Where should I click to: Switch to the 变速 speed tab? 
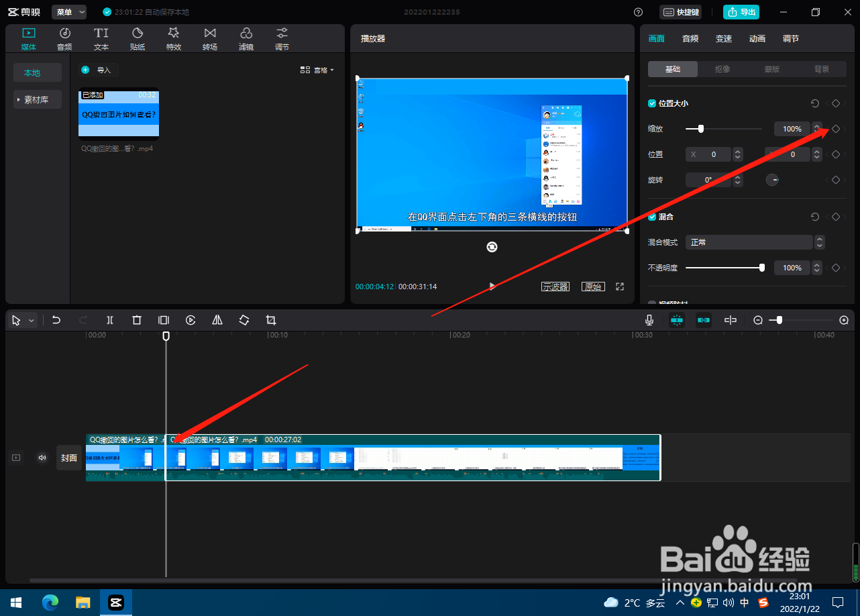(x=724, y=39)
